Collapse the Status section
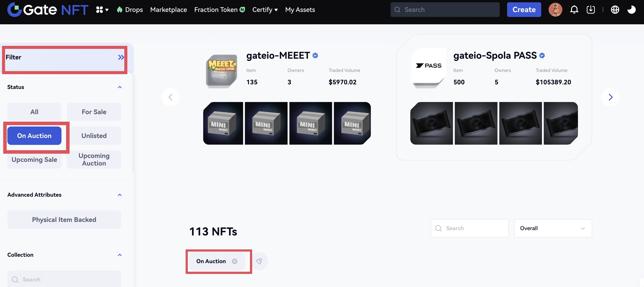Image resolution: width=644 pixels, height=287 pixels. pos(119,87)
